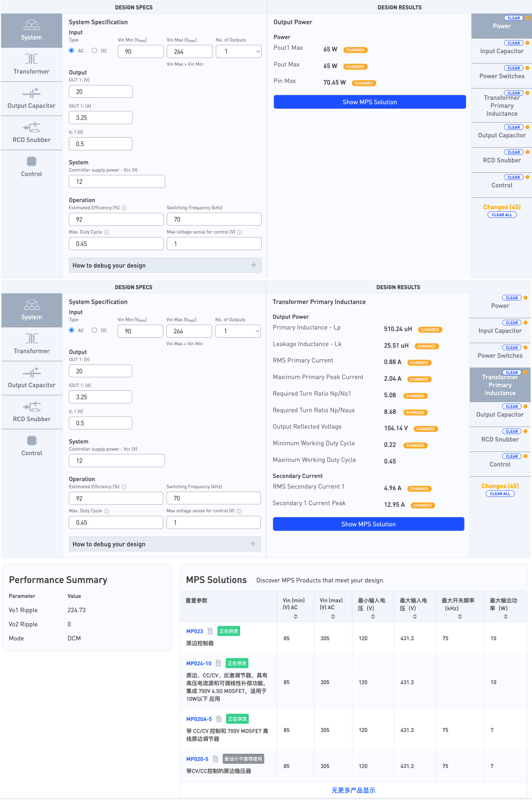Choose the DC radio button in the lower form
Image resolution: width=532 pixels, height=800 pixels.
coord(95,330)
